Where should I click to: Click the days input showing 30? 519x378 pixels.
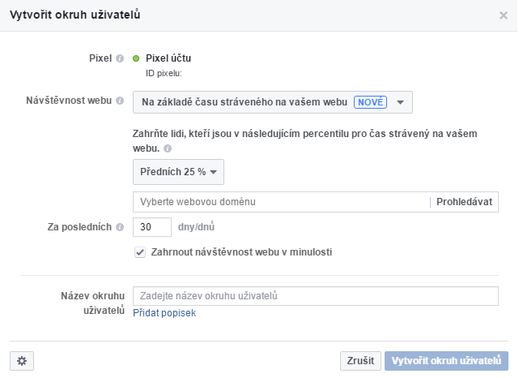tap(152, 227)
